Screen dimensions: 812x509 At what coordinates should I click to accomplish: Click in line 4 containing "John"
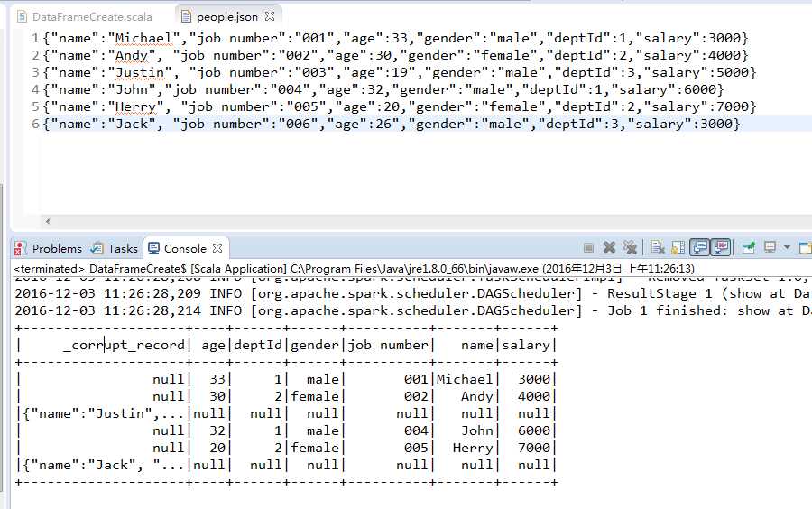point(383,89)
